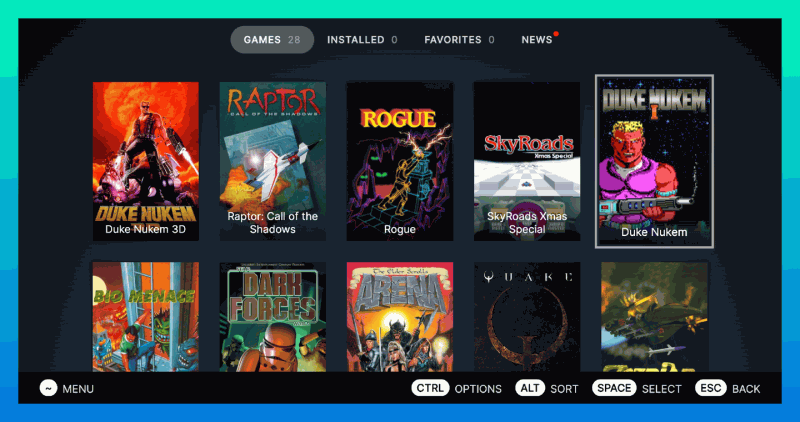800x422 pixels.
Task: Click the SPACE key badge
Action: point(614,388)
